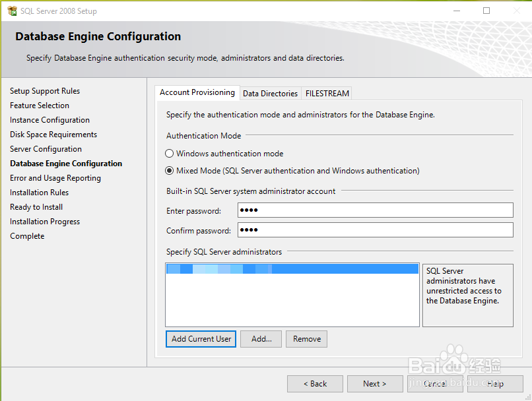532x401 pixels.
Task: Maximize the SQL Server Setup window
Action: point(486,11)
